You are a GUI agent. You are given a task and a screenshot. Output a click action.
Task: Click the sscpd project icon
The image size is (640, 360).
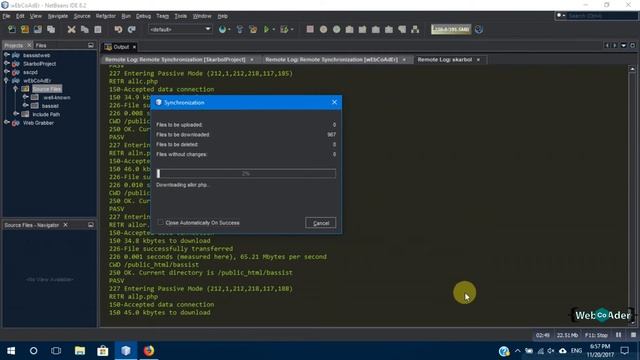16,72
